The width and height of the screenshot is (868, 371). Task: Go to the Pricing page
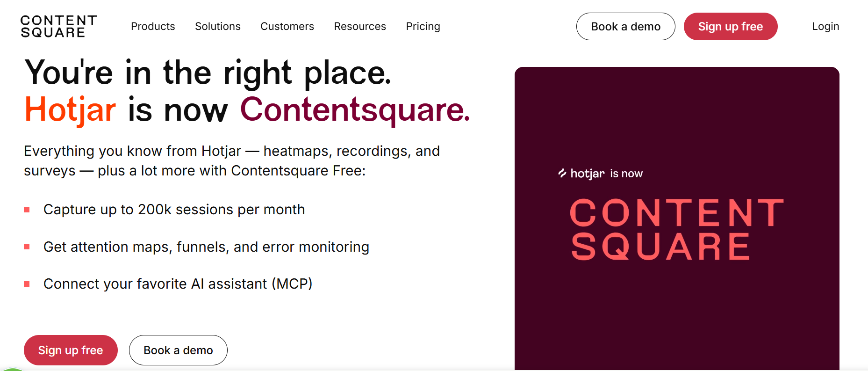point(423,26)
